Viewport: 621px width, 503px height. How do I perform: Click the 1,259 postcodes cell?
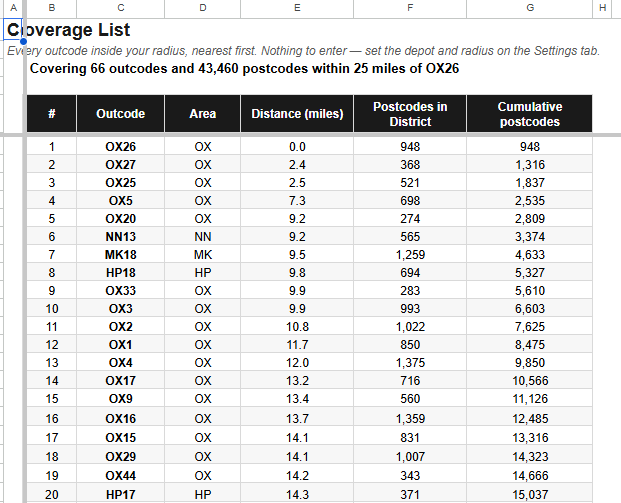[x=410, y=255]
